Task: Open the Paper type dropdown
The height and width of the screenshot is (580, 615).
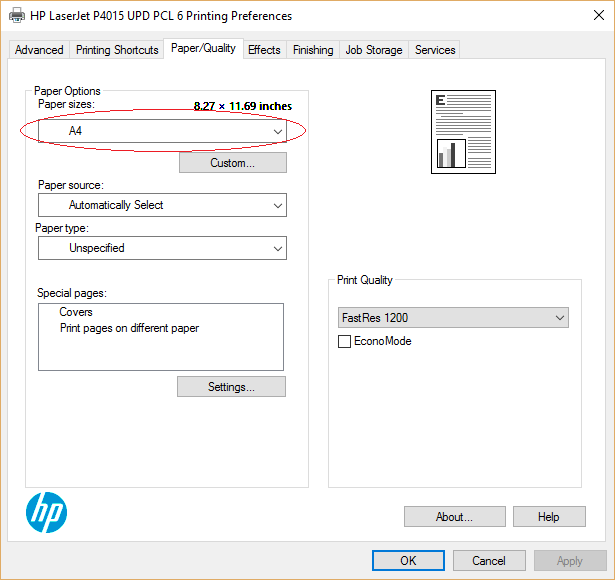Action: click(x=162, y=248)
